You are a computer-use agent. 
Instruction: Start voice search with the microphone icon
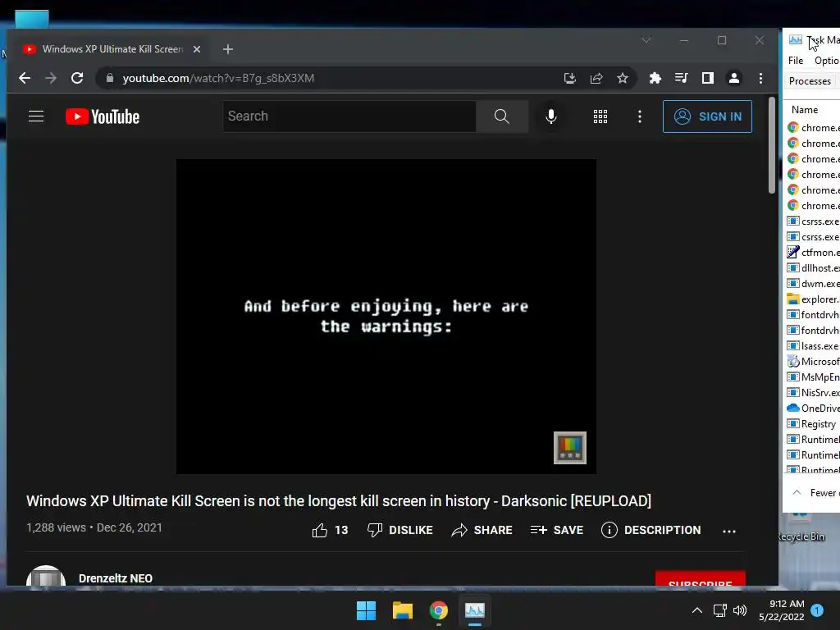550,116
